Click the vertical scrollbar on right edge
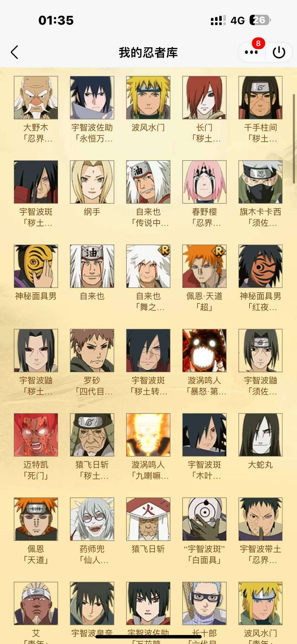Image resolution: width=297 pixels, height=644 pixels. click(x=294, y=139)
